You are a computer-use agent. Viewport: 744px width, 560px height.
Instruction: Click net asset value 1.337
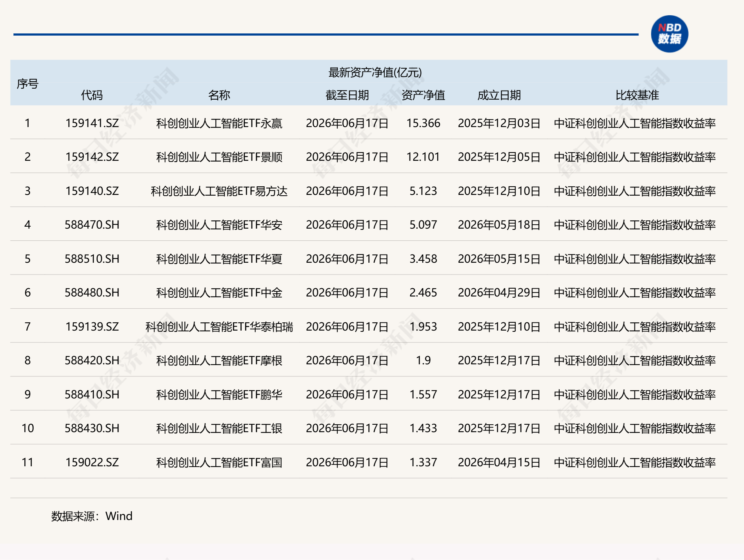[423, 462]
